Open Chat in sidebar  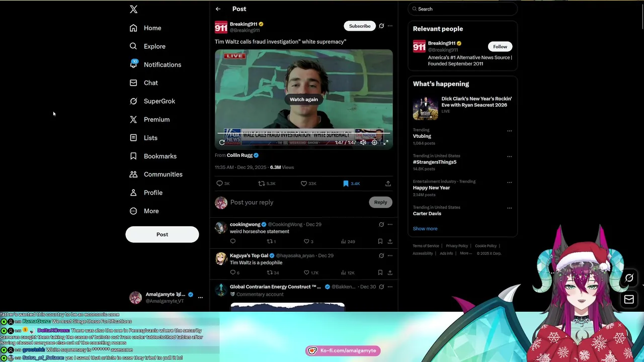pos(144,83)
